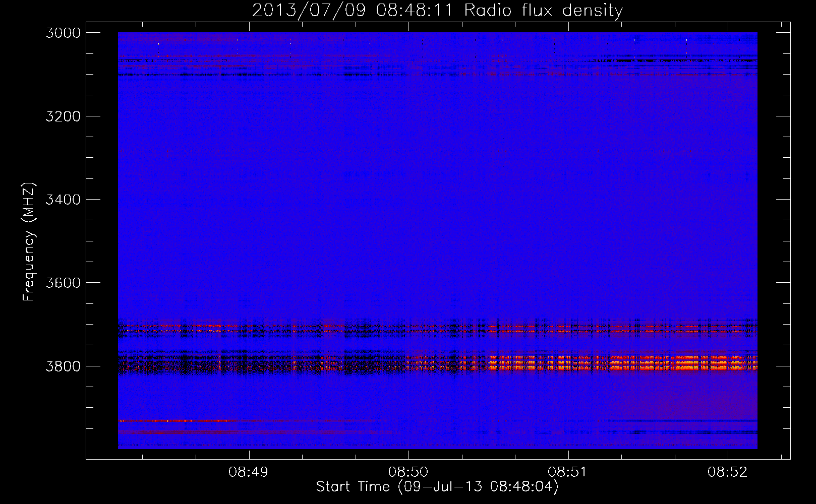Click the 3000 frequency tick label

click(63, 33)
